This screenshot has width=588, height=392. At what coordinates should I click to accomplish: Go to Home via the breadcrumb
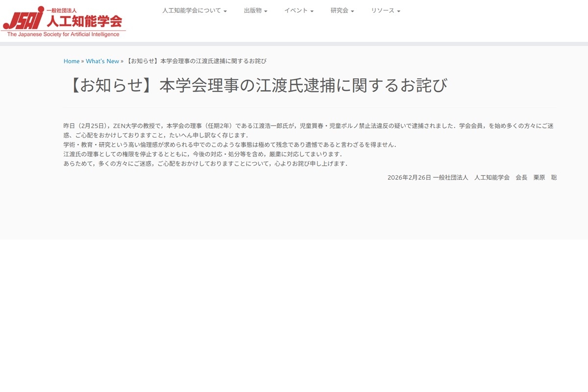(72, 61)
